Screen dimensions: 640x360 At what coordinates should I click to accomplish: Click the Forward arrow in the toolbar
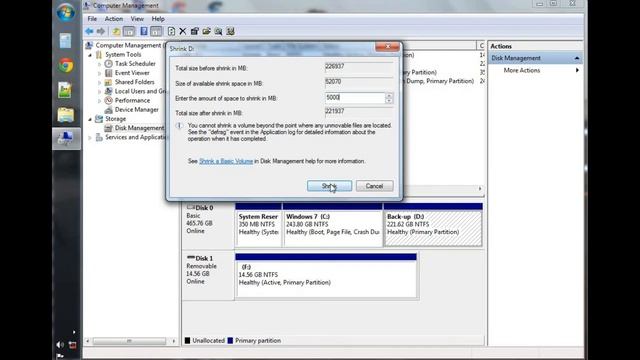[x=101, y=31]
